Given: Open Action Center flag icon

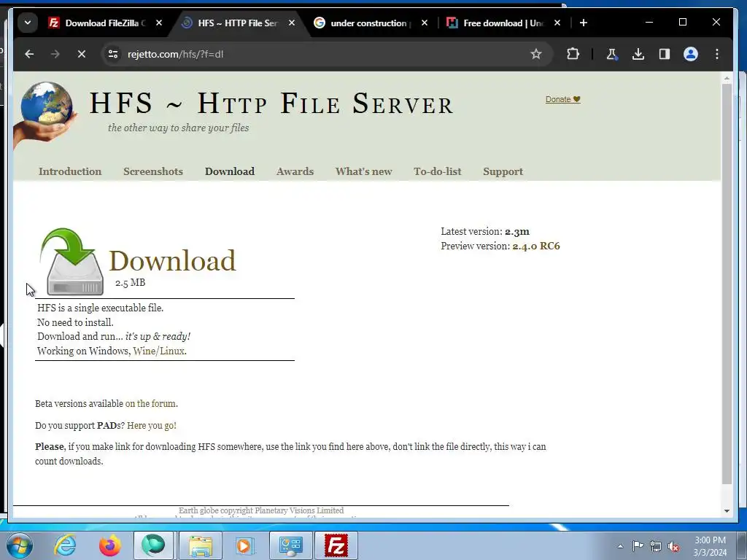Looking at the screenshot, I should point(638,546).
